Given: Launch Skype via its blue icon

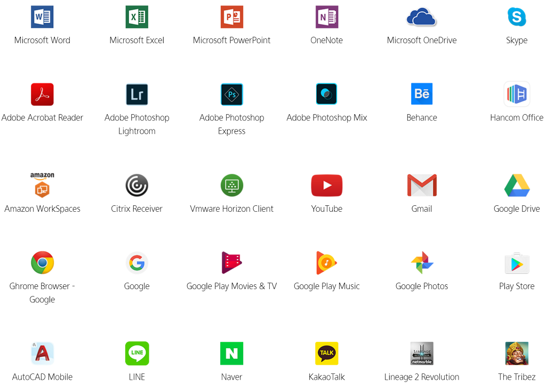Looking at the screenshot, I should click(x=516, y=17).
